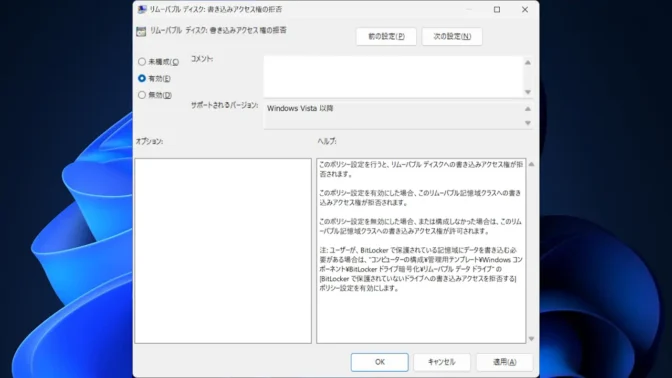Click the empty オプション list box
The image size is (672, 378).
tap(223, 251)
